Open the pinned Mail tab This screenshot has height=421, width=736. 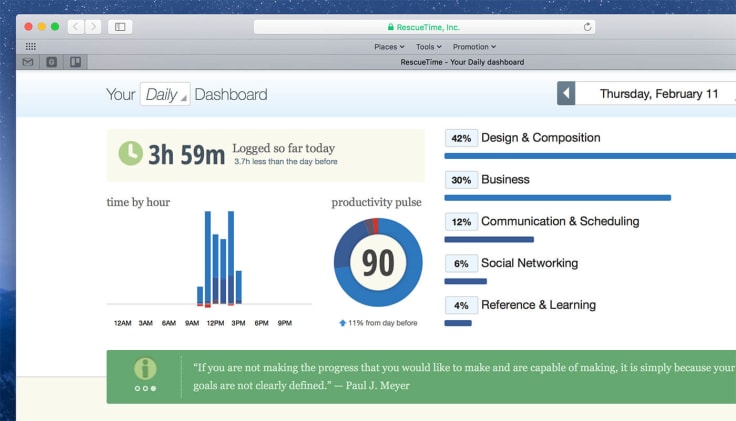click(28, 62)
